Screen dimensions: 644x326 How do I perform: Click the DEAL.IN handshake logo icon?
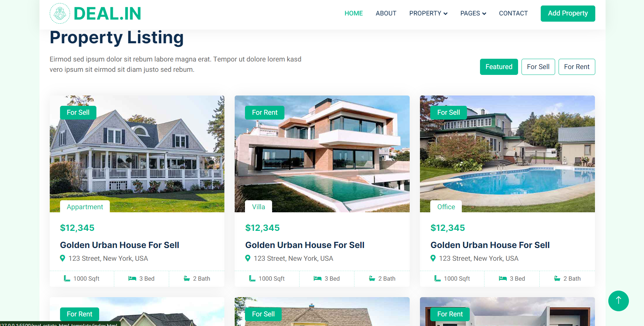click(x=60, y=13)
